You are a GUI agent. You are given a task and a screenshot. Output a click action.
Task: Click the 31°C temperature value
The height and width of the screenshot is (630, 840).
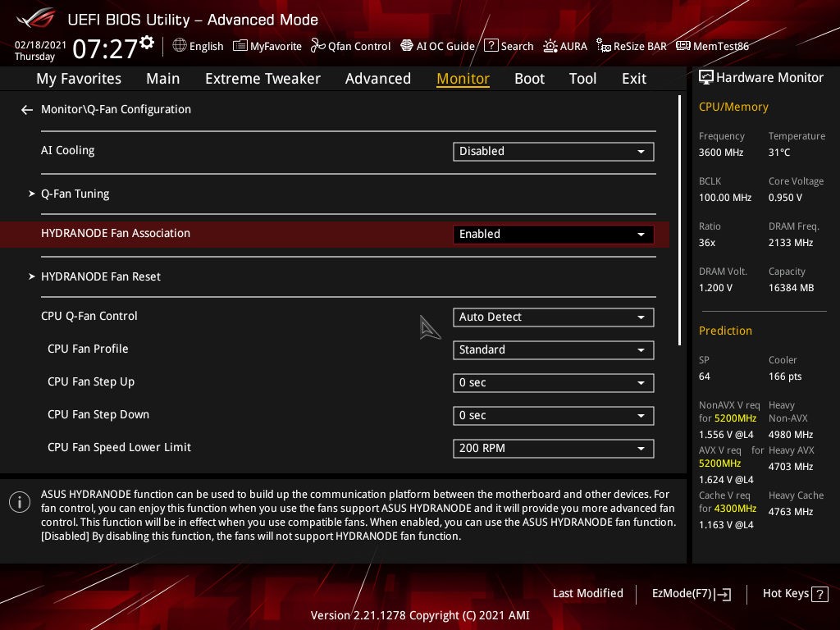coord(779,153)
